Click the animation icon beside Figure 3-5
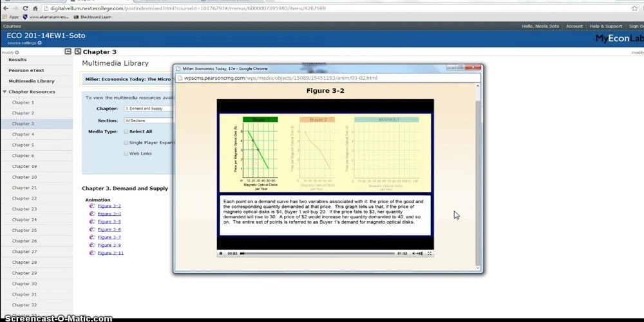Image resolution: width=644 pixels, height=322 pixels. tap(92, 222)
